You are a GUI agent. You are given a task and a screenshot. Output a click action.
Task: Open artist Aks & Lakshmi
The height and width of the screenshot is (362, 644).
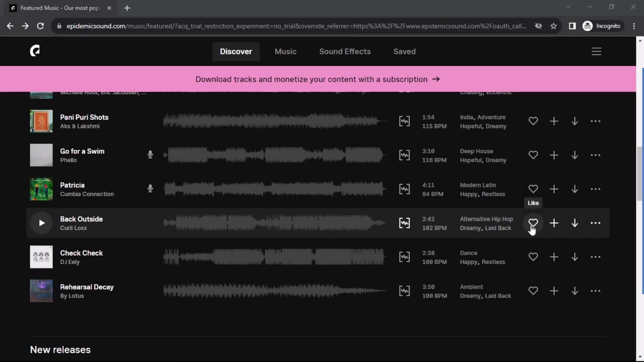tap(80, 126)
